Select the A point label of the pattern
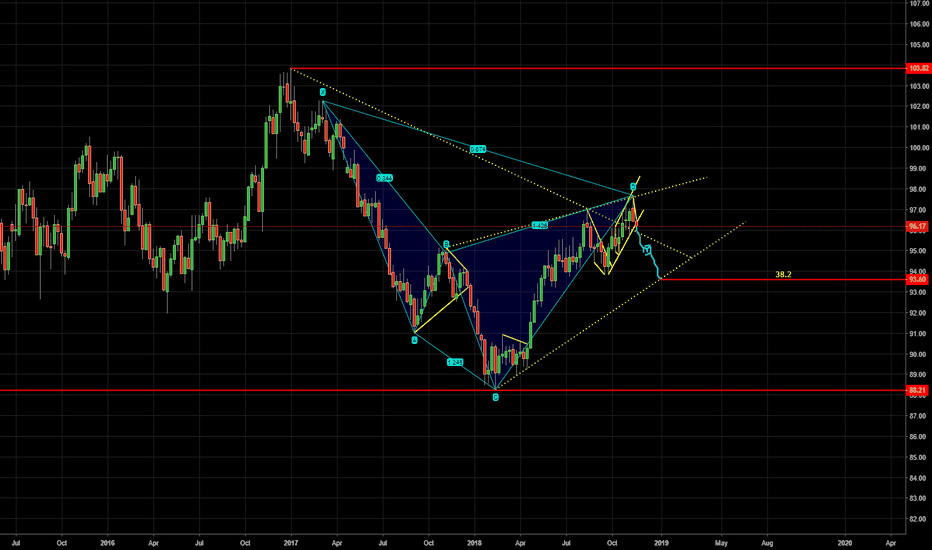Screen dimensions: 932x550 tap(414, 340)
